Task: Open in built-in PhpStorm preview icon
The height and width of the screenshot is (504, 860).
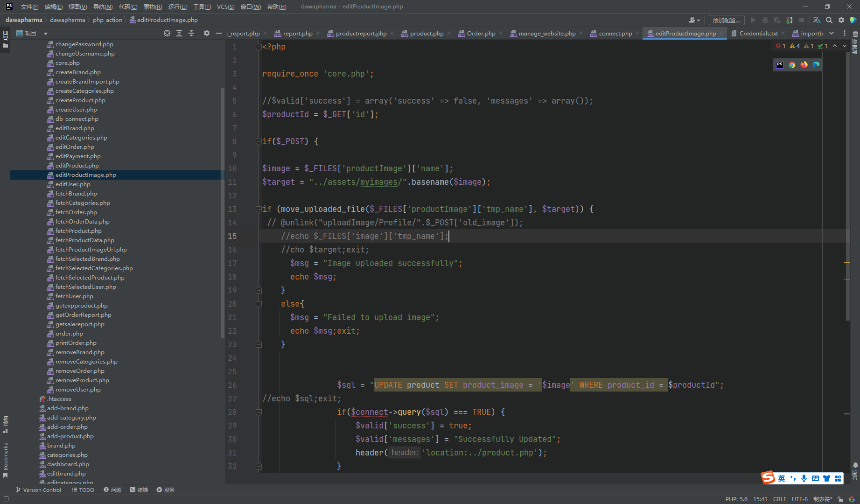Action: (x=780, y=65)
